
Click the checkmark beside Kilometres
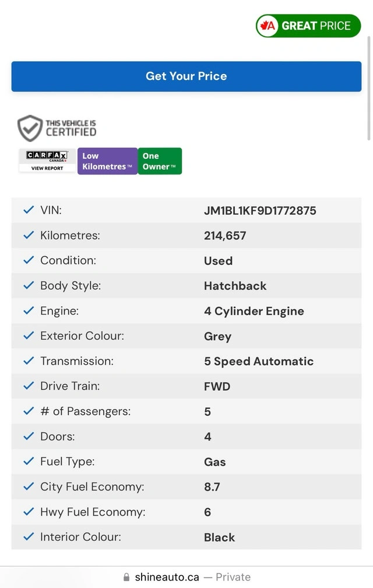tap(28, 235)
